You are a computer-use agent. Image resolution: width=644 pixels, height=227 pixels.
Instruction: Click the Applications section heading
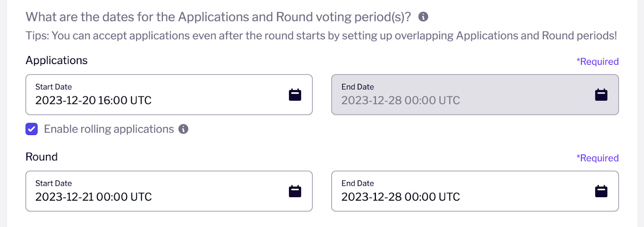click(57, 60)
